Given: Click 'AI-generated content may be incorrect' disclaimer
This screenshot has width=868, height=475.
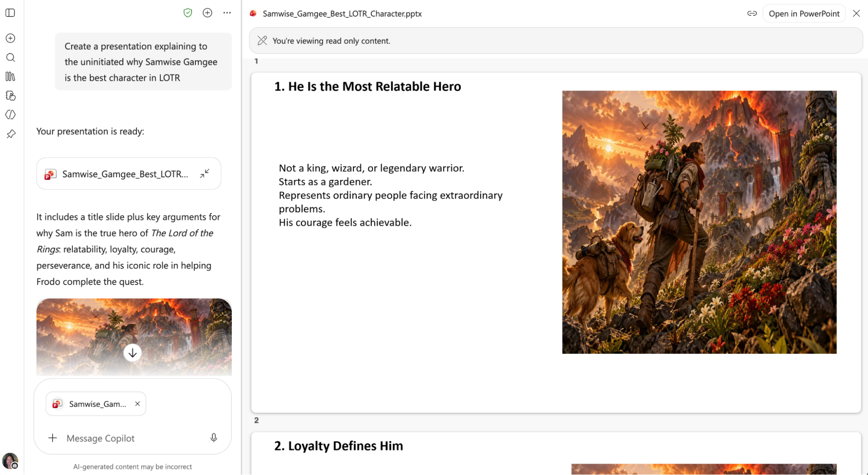Looking at the screenshot, I should [x=132, y=466].
